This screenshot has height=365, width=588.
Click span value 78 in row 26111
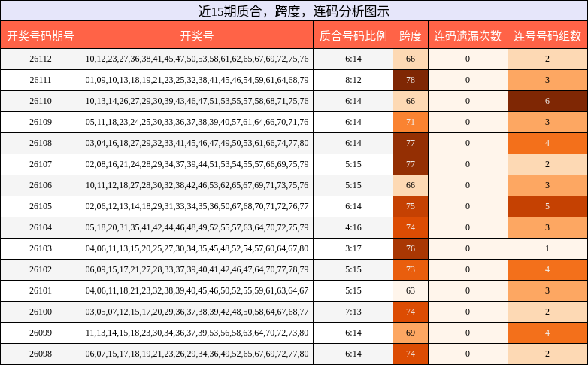click(x=411, y=80)
